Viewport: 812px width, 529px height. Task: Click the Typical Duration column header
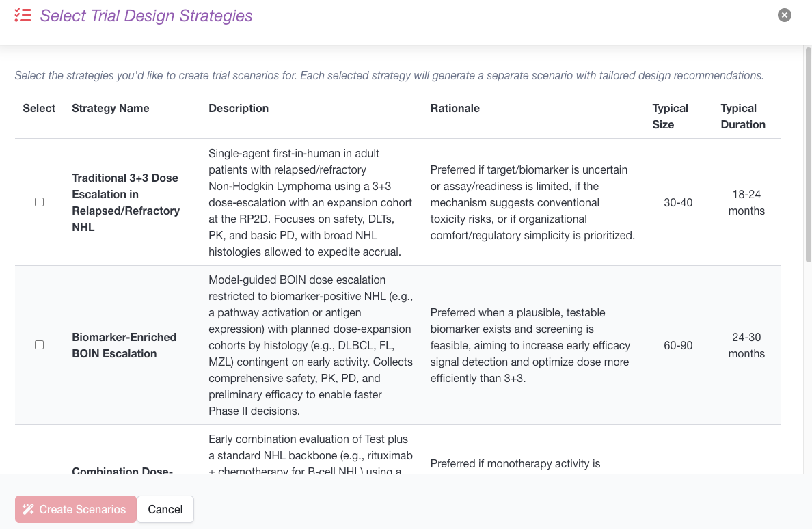[742, 116]
